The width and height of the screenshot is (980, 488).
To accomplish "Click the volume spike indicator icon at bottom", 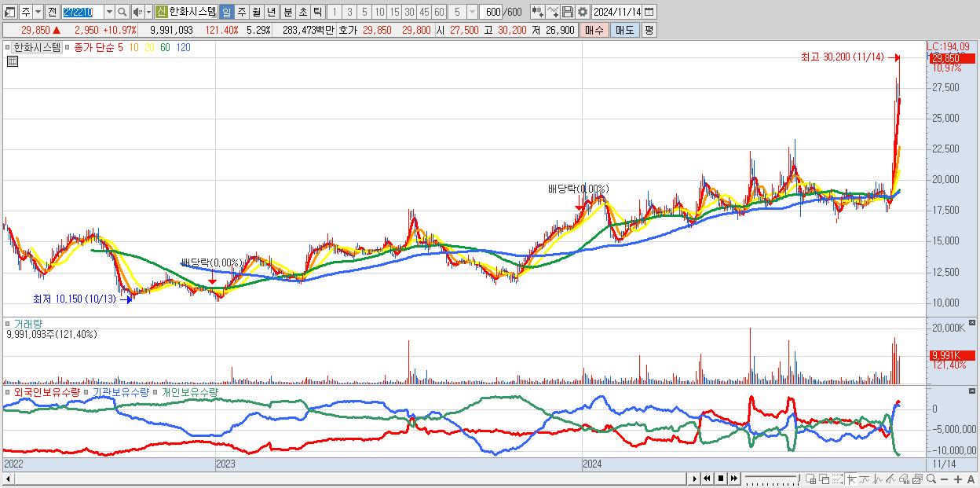I will (878, 479).
